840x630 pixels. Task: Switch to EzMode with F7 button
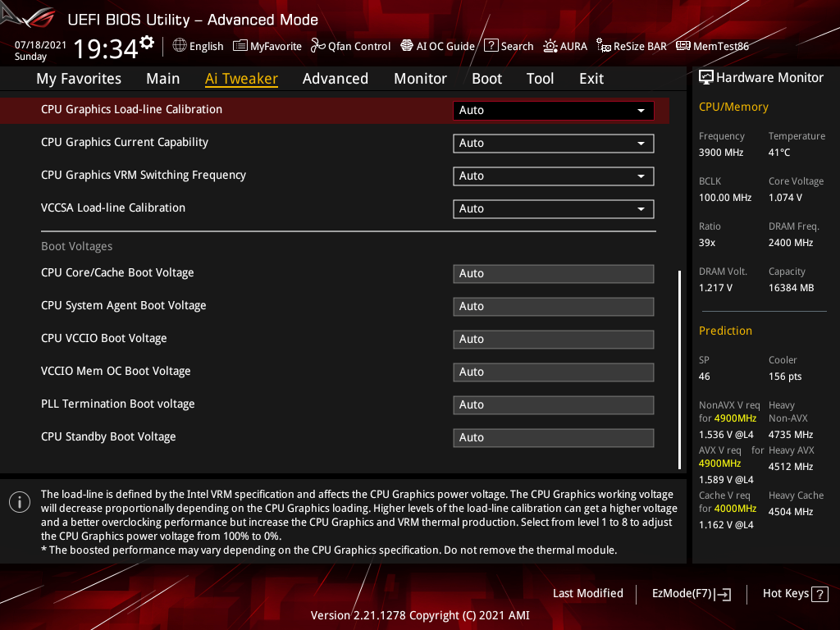(691, 593)
